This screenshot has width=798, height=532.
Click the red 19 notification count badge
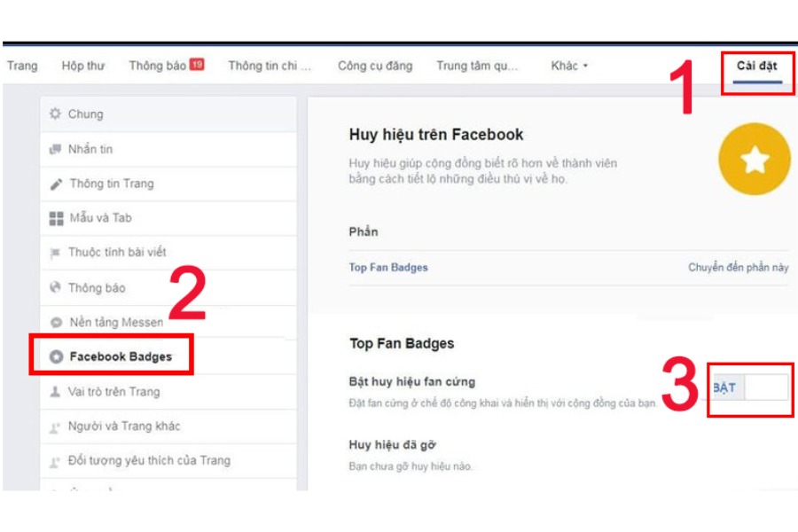197,64
